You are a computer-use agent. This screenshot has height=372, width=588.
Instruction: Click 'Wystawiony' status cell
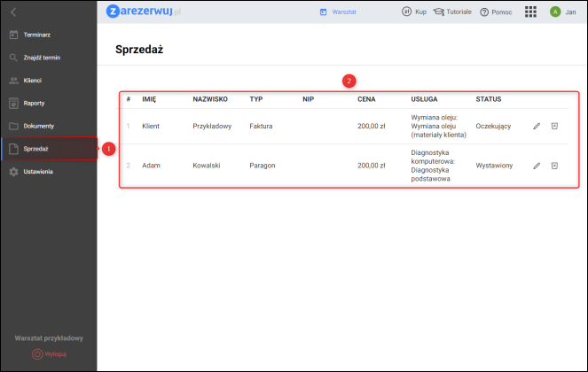494,166
